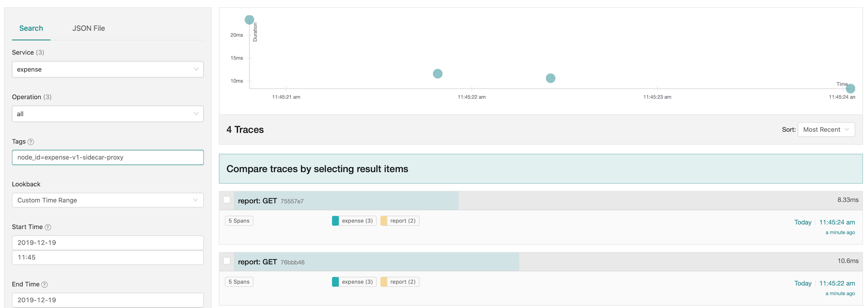Click the trace dot near 11:45:22 am
Viewport: 868px width, 308px height.
click(437, 74)
